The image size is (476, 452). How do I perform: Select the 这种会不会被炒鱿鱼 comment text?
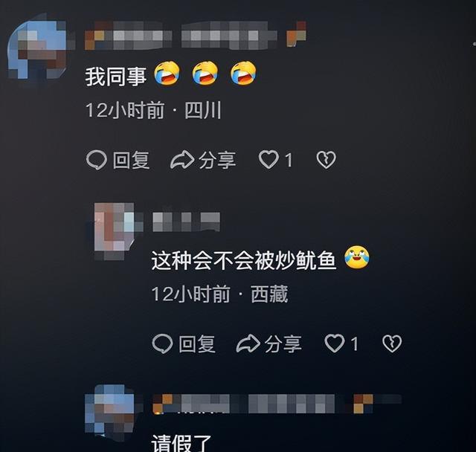[x=244, y=260]
